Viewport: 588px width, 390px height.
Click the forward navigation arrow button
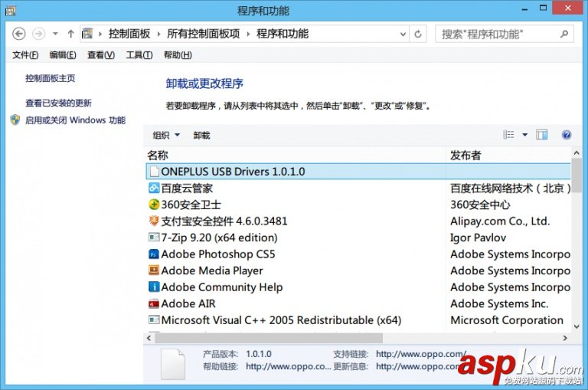pyautogui.click(x=38, y=34)
